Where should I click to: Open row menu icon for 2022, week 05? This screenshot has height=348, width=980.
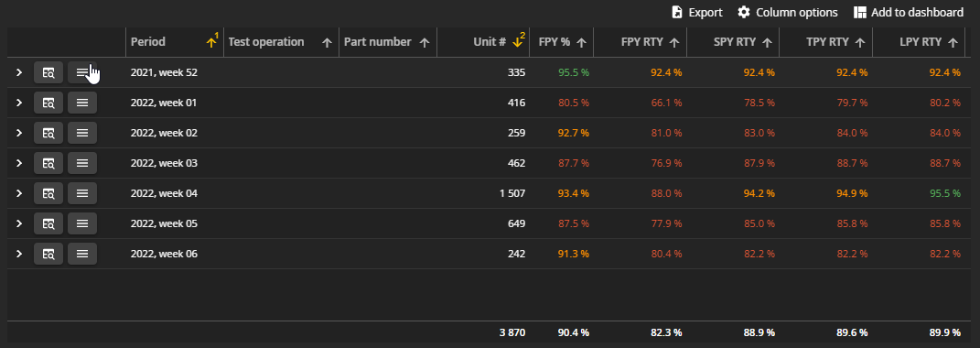pyautogui.click(x=81, y=223)
